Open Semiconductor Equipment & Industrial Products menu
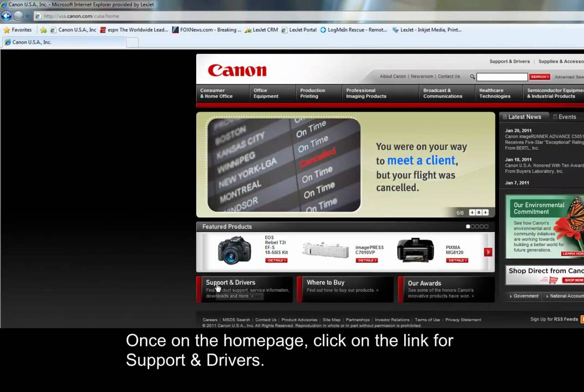Screen dimensions: 584x392 (554, 93)
